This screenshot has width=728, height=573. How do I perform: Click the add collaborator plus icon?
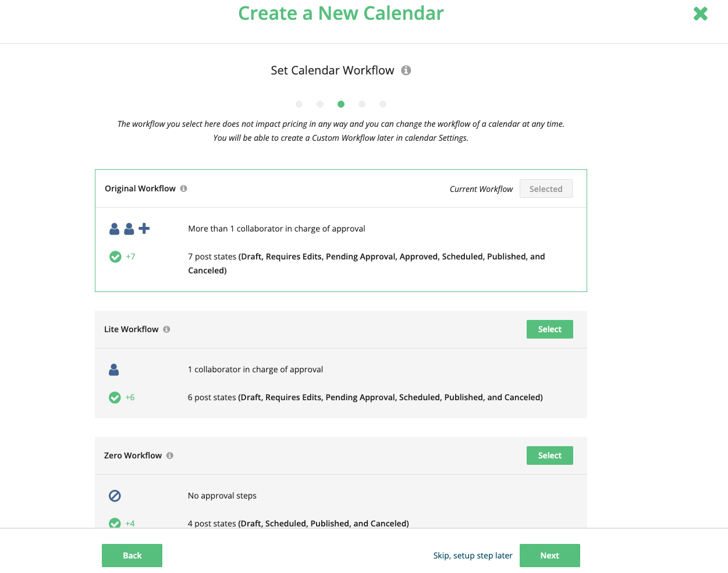click(144, 228)
